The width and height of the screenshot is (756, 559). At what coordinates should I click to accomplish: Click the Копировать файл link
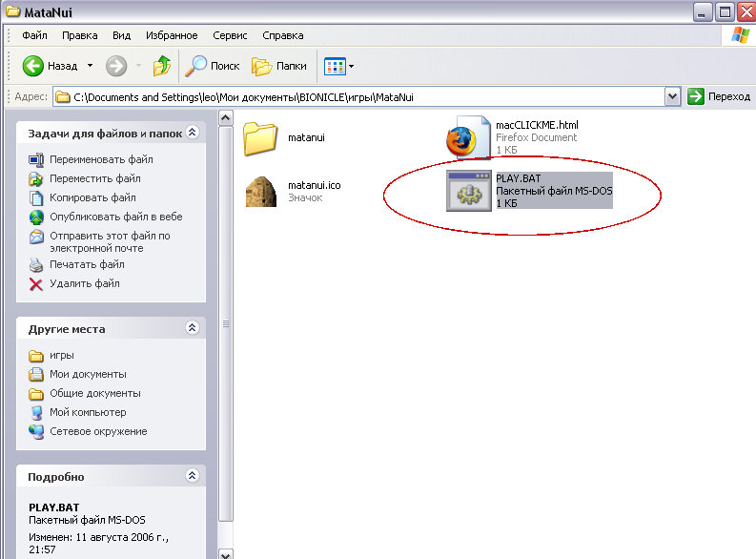(92, 197)
